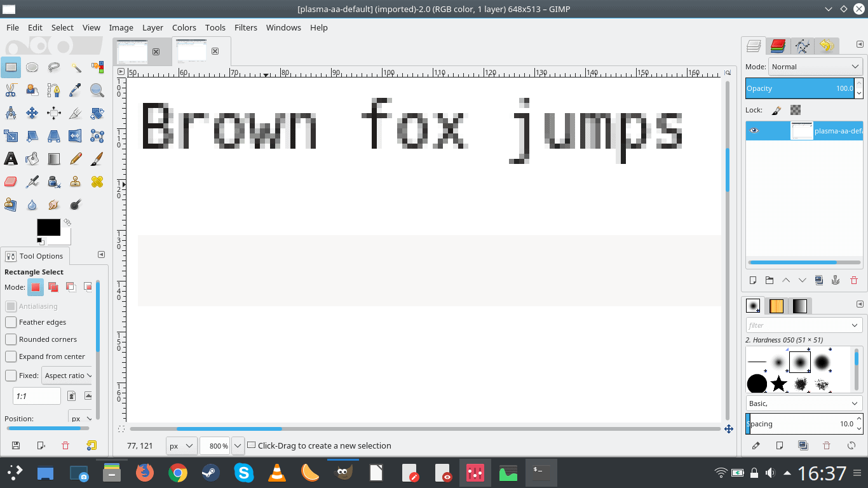Open the Filters menu
Viewport: 868px width, 488px height.
click(x=245, y=27)
